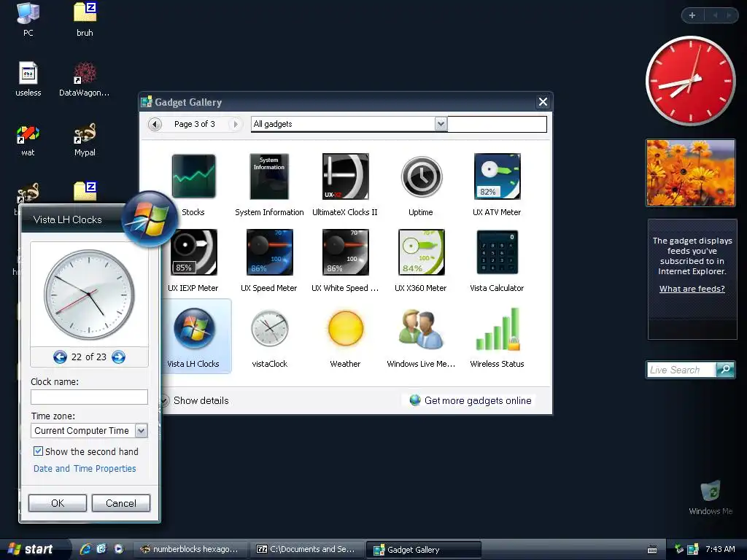This screenshot has width=747, height=560.
Task: Launch Internet Explorer from quick launch
Action: coord(86,549)
